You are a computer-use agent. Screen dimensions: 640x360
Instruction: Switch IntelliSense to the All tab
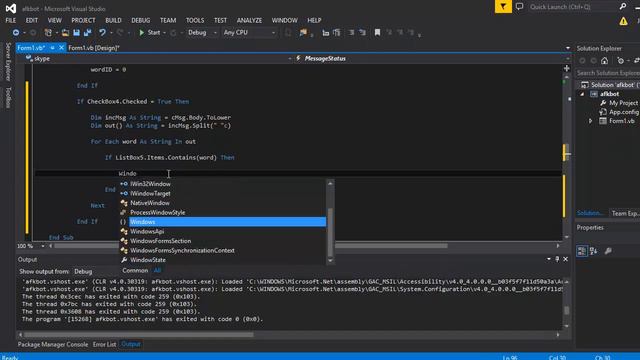(x=157, y=270)
